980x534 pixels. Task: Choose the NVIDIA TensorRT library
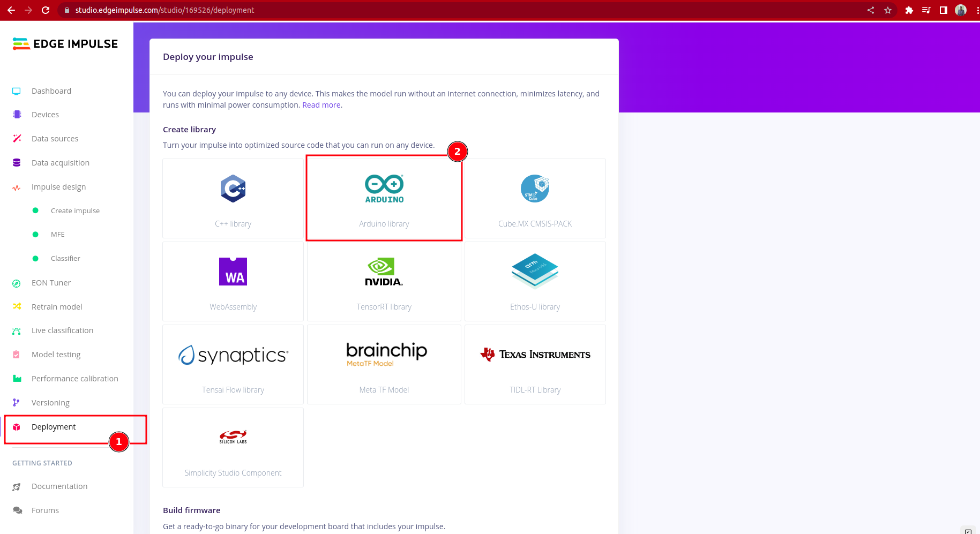pos(384,281)
